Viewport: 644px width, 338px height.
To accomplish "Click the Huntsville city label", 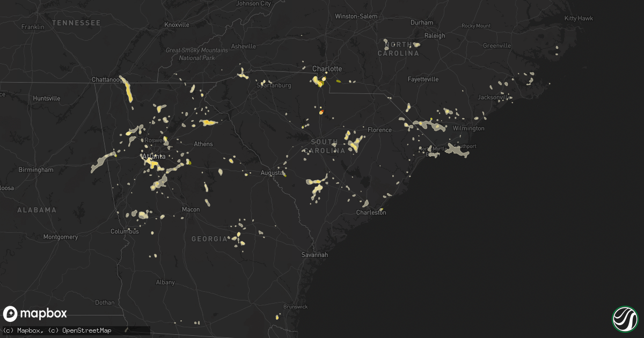I will 47,99.
